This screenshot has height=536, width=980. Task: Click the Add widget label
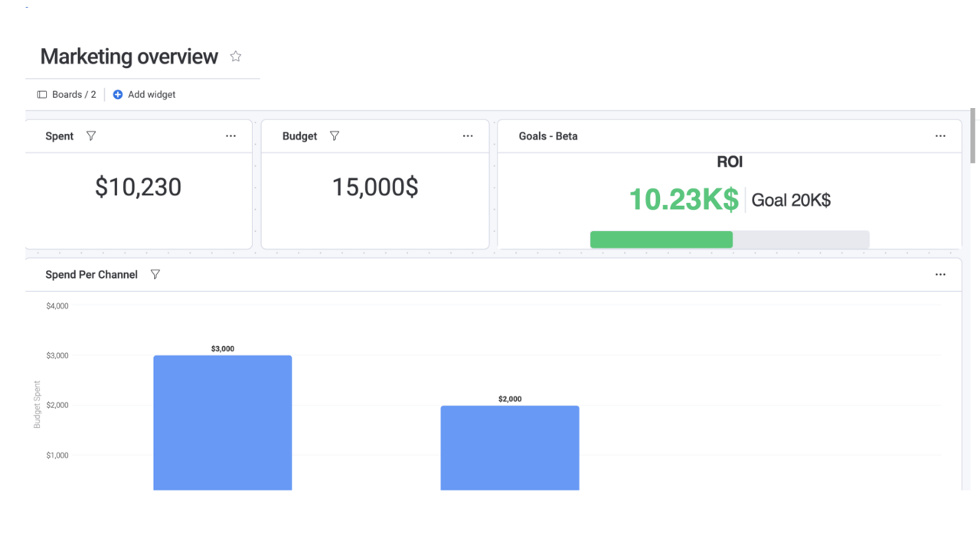tap(152, 95)
